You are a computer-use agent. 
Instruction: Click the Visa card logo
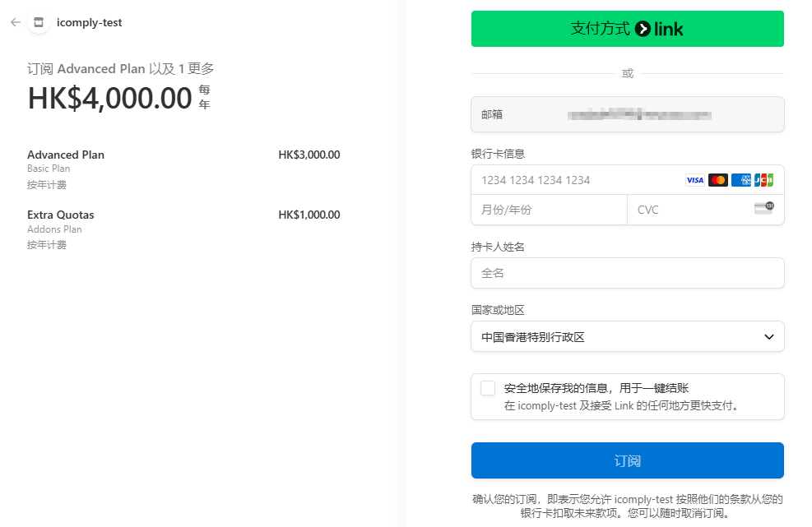pos(695,180)
